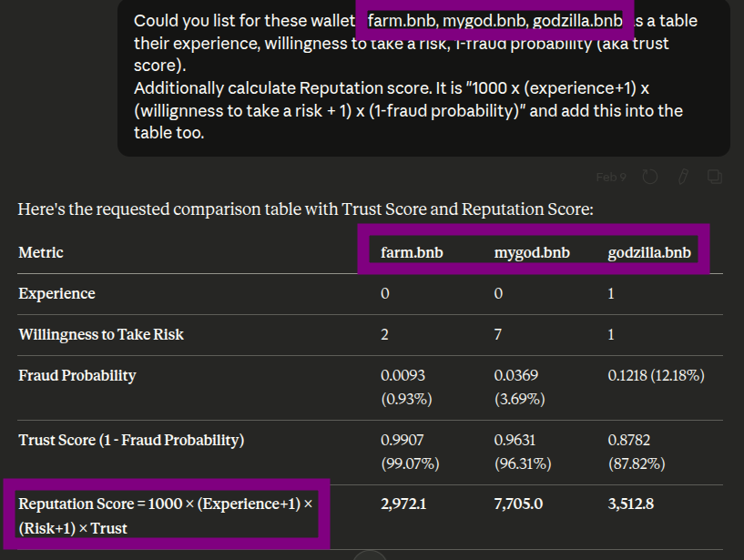Click the Experience row label
Viewport: 744px width, 560px height.
[57, 294]
